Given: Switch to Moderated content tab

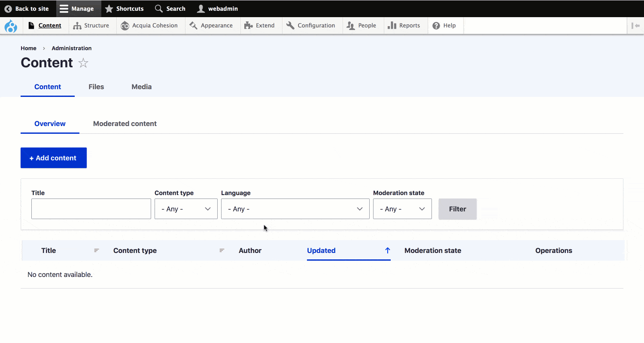Looking at the screenshot, I should coord(125,123).
